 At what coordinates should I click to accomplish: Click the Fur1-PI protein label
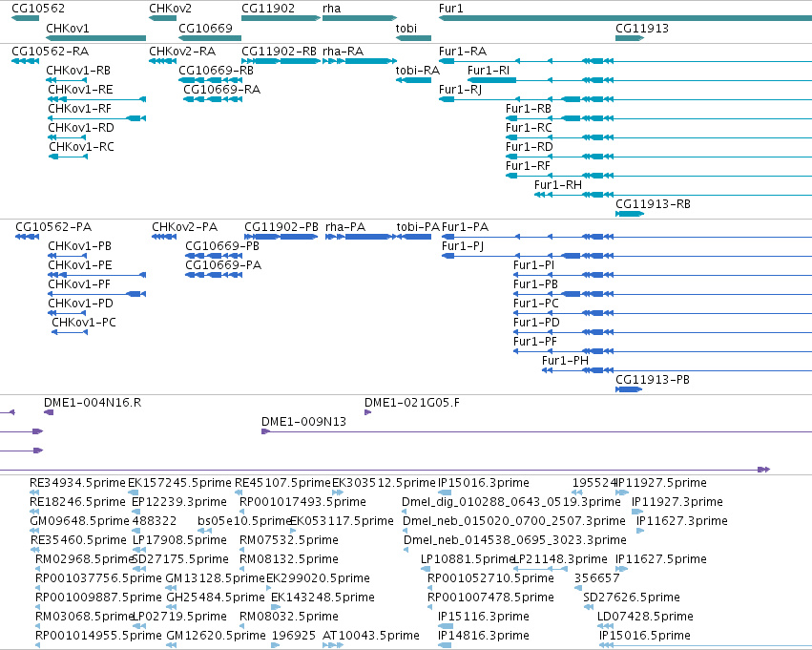click(x=534, y=265)
